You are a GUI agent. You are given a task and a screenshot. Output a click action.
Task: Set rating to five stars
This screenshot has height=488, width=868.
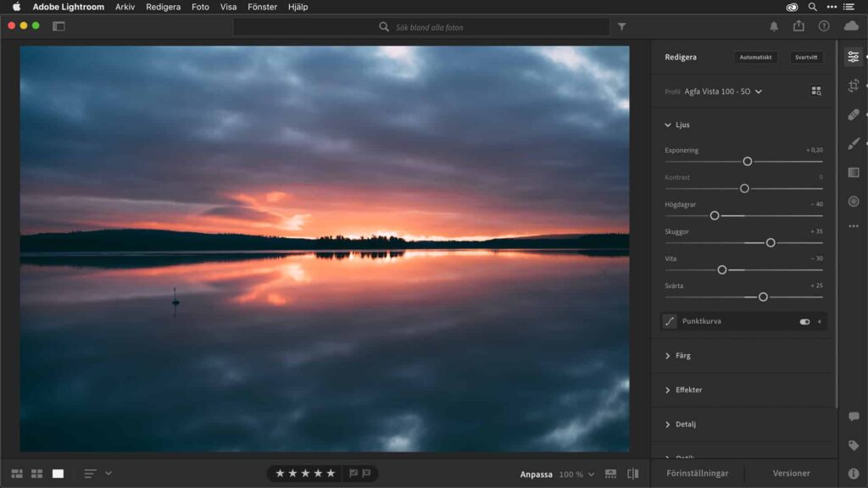(x=331, y=474)
